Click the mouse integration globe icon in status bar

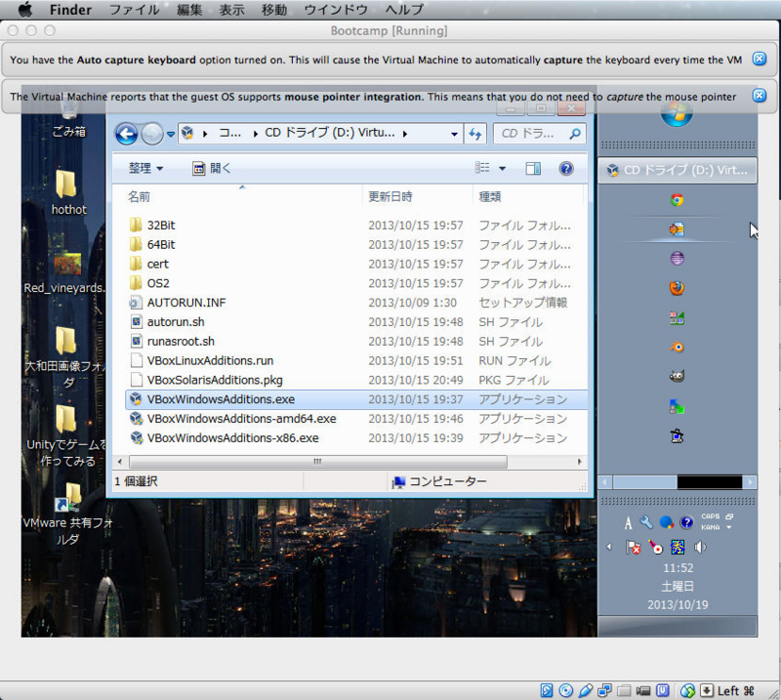click(688, 690)
